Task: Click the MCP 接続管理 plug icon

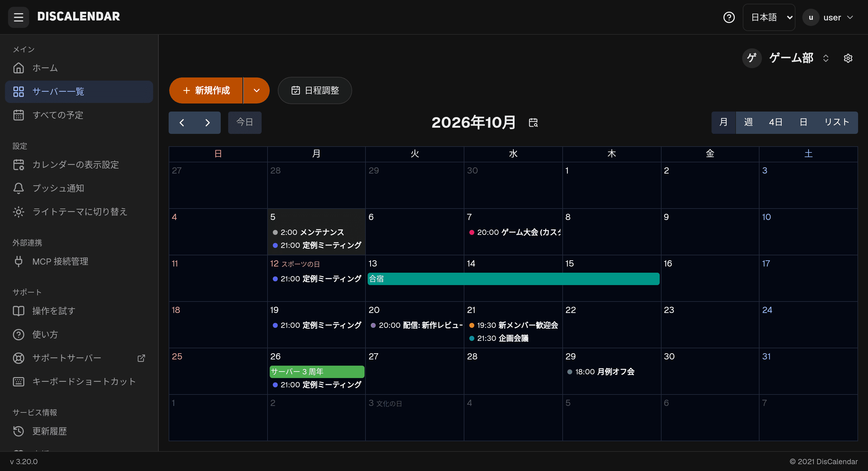Action: coord(19,262)
